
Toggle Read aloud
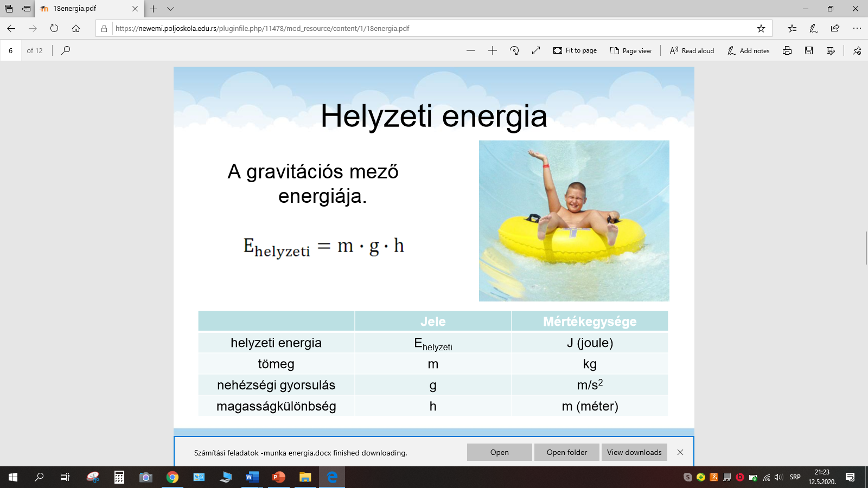pos(692,50)
